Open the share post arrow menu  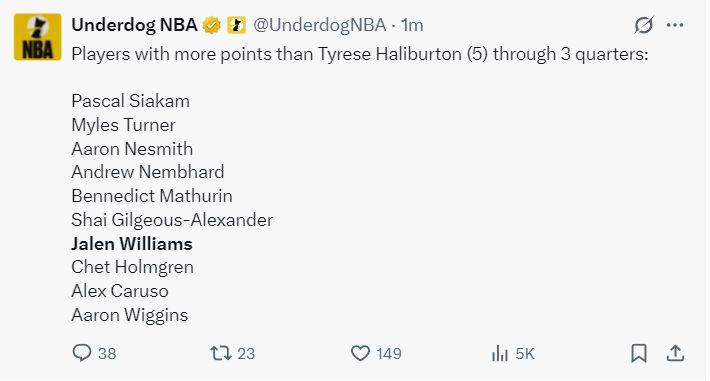point(675,353)
